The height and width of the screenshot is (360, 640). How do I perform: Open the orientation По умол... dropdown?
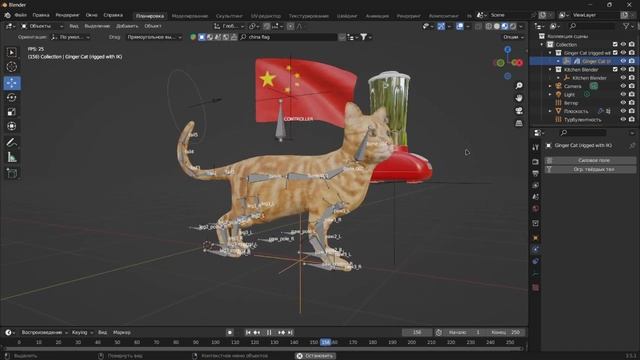[x=70, y=37]
